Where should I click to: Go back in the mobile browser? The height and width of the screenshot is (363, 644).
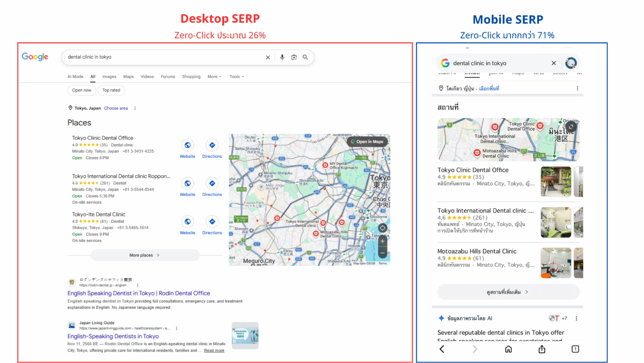(442, 349)
